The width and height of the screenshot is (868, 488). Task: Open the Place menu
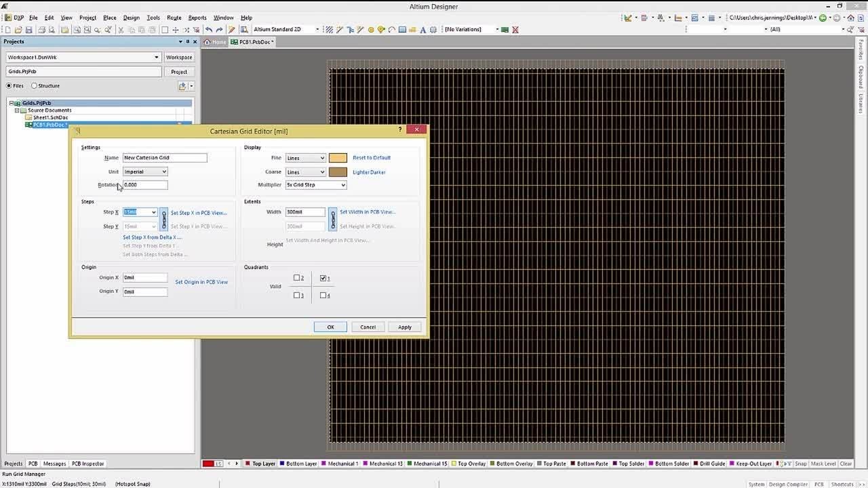point(109,18)
